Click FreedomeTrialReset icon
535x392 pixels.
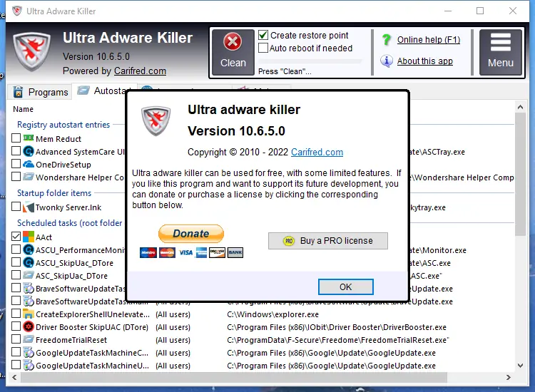click(x=29, y=339)
